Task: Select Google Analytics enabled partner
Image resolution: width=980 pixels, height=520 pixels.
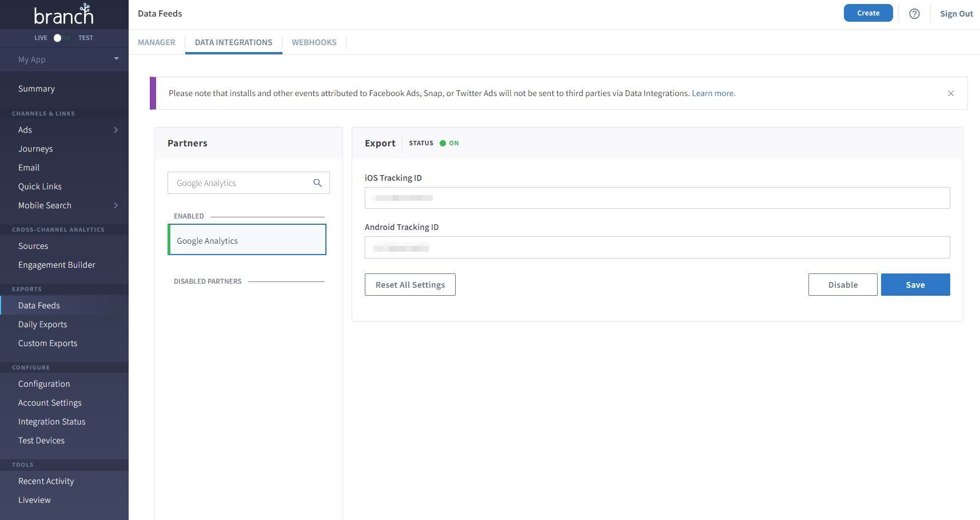Action: click(x=247, y=240)
